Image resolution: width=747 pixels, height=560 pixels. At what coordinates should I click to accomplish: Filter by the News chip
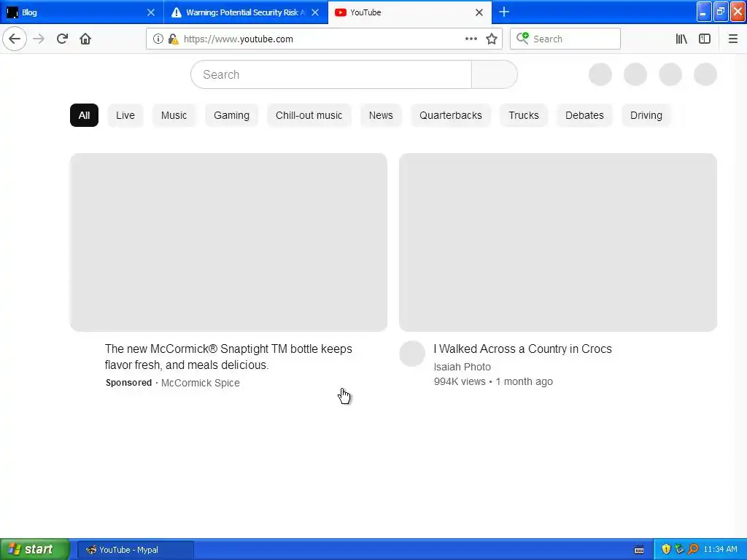(x=381, y=115)
